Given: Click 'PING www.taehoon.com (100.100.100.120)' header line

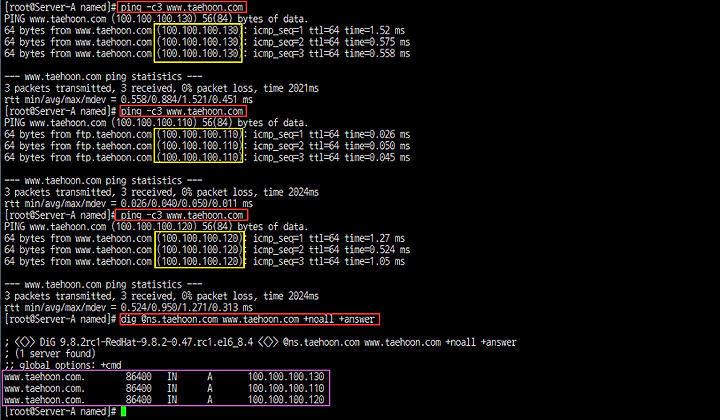Looking at the screenshot, I should coord(156,226).
